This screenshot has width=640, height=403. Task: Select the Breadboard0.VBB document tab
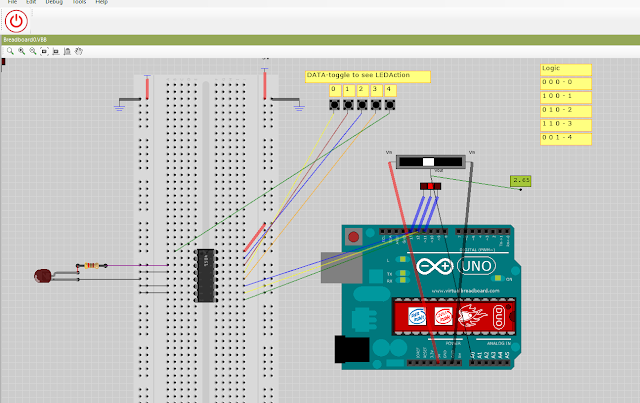(25, 40)
